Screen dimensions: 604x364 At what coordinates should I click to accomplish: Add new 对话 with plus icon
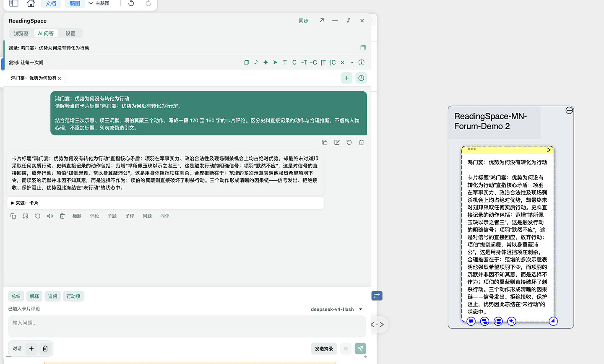coord(31,348)
